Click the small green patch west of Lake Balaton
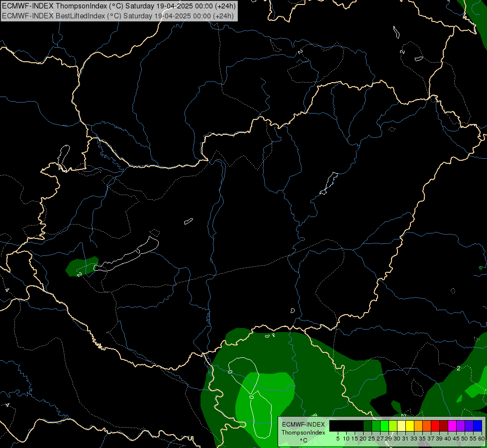The height and width of the screenshot is (448, 487). point(82,267)
